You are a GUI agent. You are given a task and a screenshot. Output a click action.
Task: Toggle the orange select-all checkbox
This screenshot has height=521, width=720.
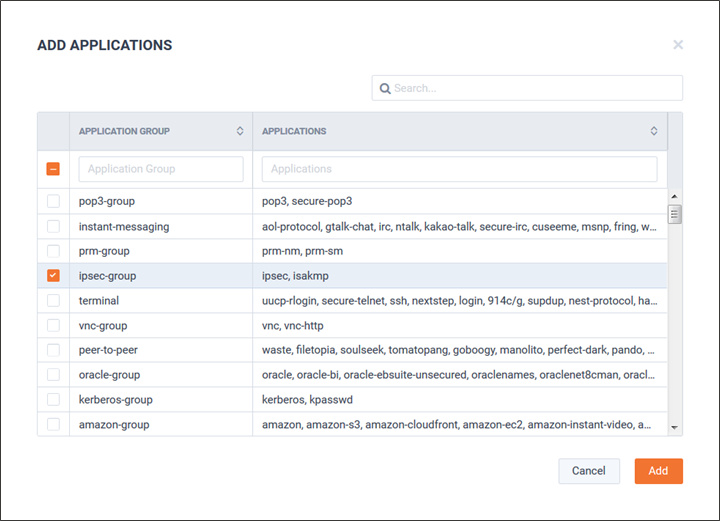point(53,169)
